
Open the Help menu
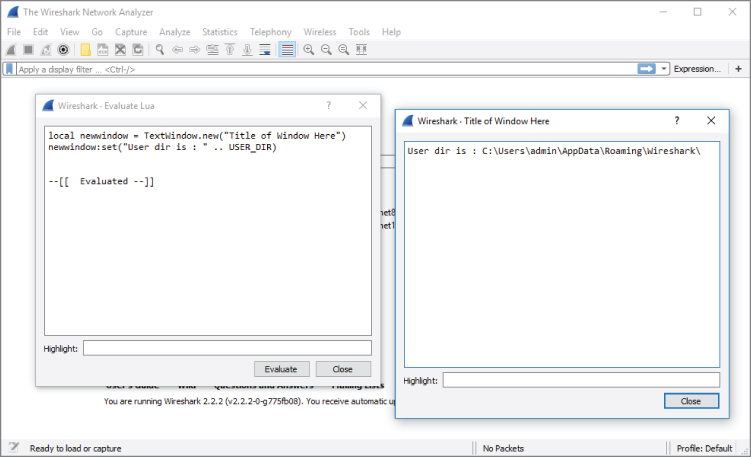[391, 32]
